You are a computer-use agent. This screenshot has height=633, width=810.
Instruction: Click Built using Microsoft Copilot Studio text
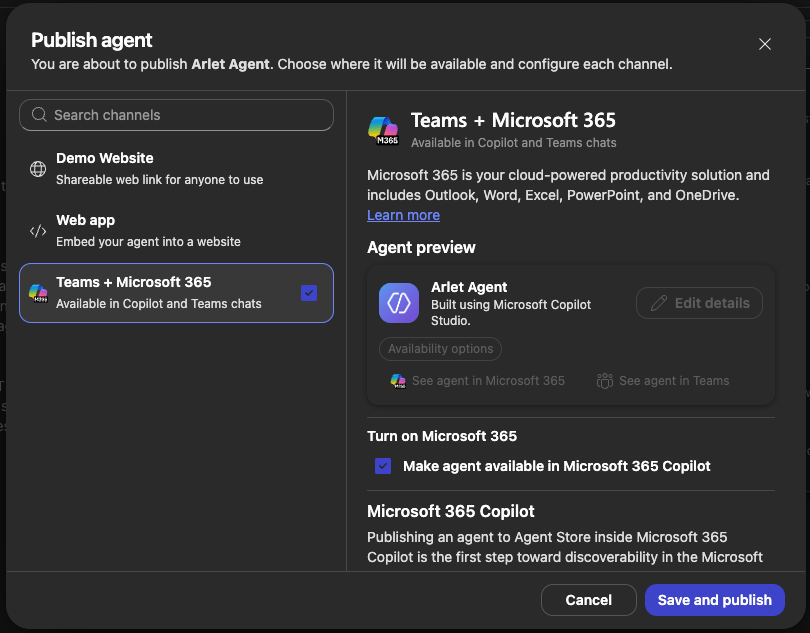[x=511, y=313]
